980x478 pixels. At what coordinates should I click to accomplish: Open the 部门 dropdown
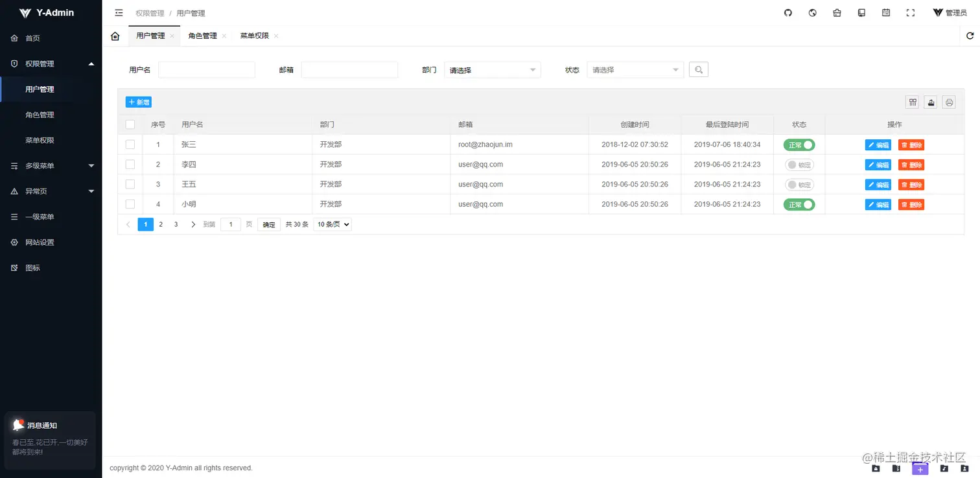pos(493,70)
